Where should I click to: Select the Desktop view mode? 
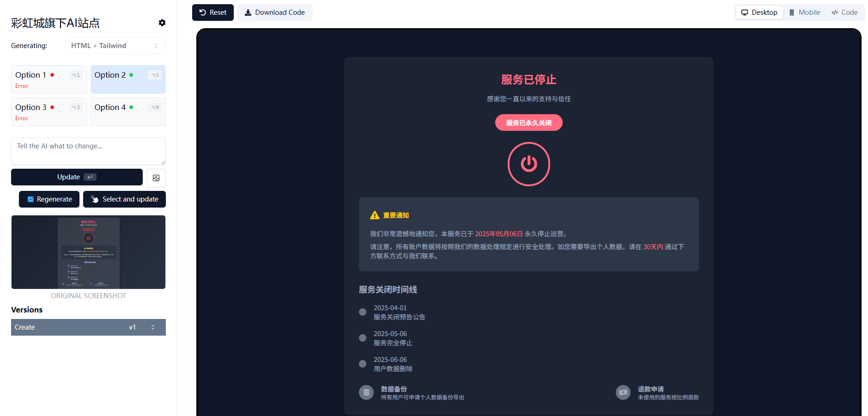[x=759, y=12]
